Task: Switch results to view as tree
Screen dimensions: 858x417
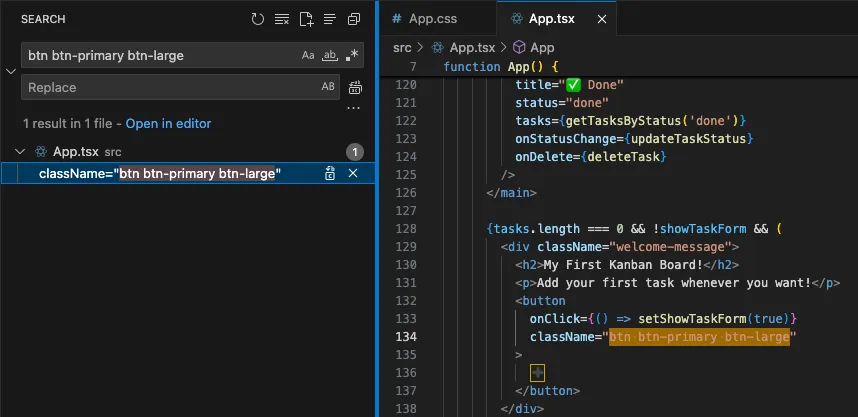Action: pos(330,19)
